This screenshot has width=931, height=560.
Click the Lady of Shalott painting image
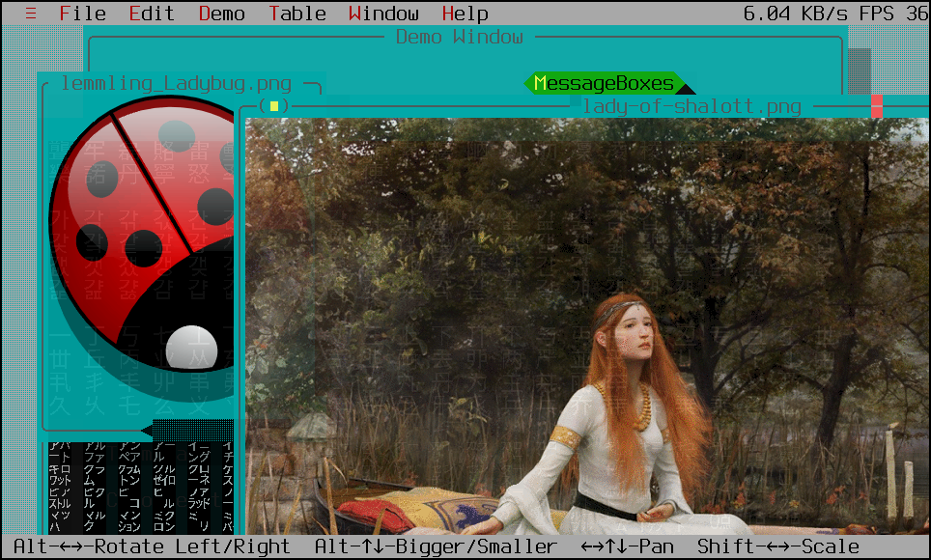pos(588,326)
